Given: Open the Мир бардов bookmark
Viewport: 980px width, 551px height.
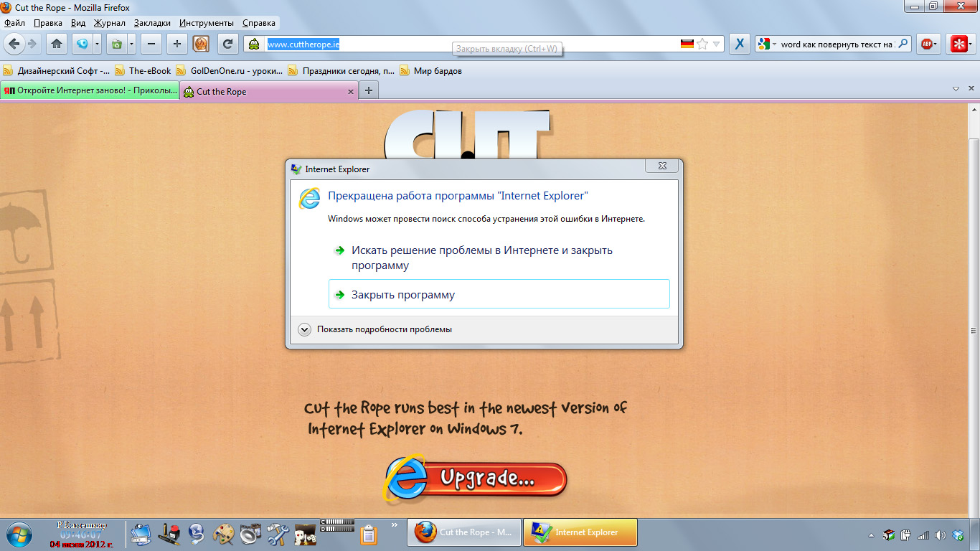Looking at the screenshot, I should pos(430,71).
